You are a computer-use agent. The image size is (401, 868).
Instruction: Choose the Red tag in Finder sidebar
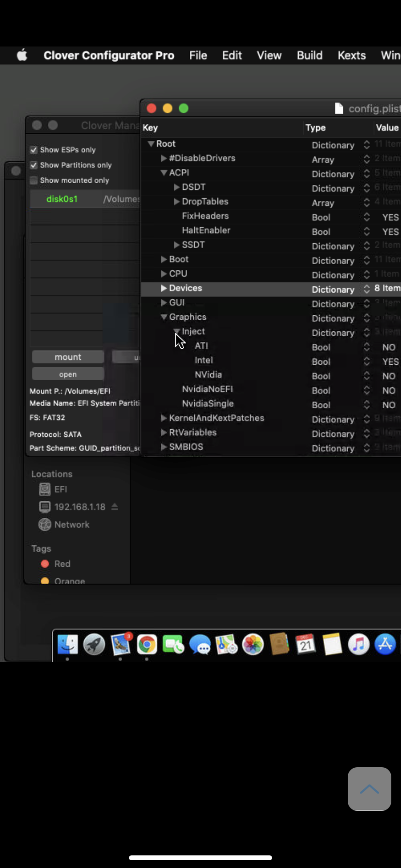[45, 564]
